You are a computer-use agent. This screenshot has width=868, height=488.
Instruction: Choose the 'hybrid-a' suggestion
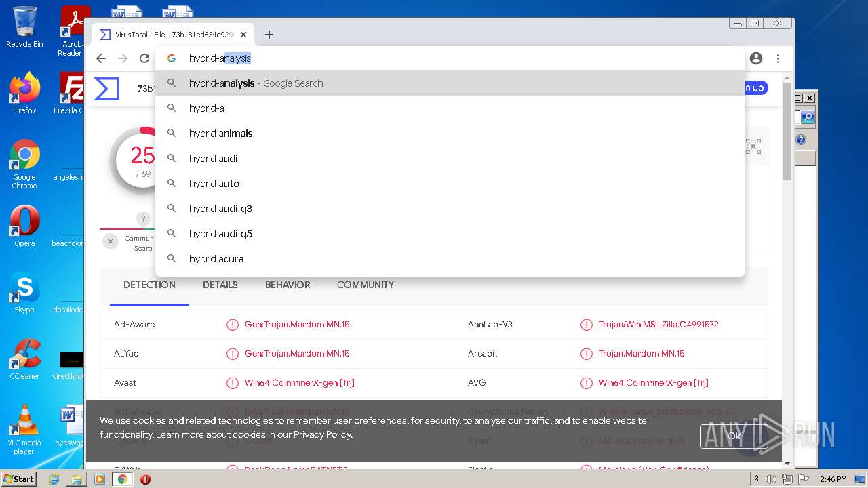tap(450, 108)
